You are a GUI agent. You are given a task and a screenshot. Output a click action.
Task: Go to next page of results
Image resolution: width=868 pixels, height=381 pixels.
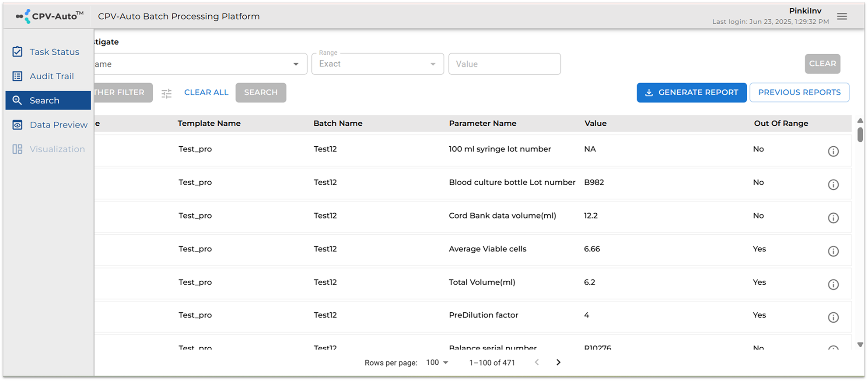click(558, 362)
